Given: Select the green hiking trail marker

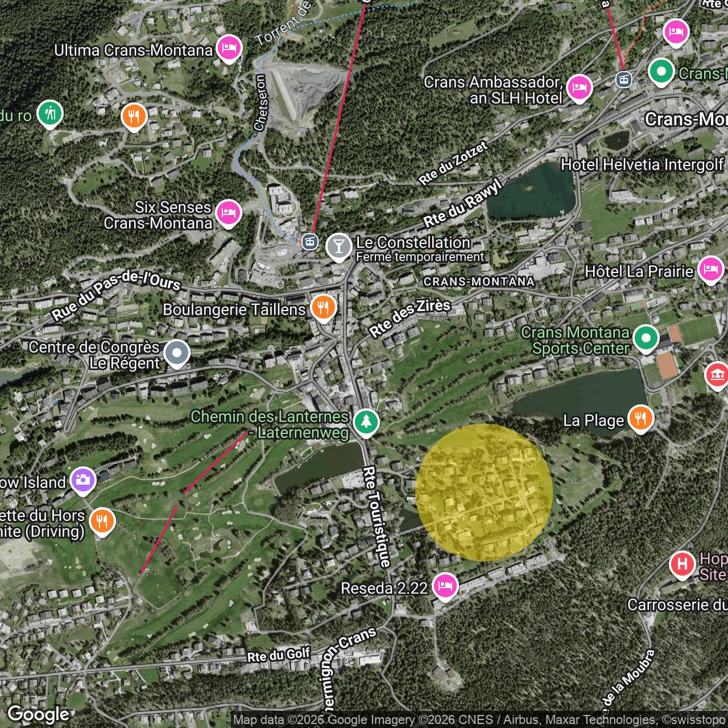Looking at the screenshot, I should click(51, 114).
